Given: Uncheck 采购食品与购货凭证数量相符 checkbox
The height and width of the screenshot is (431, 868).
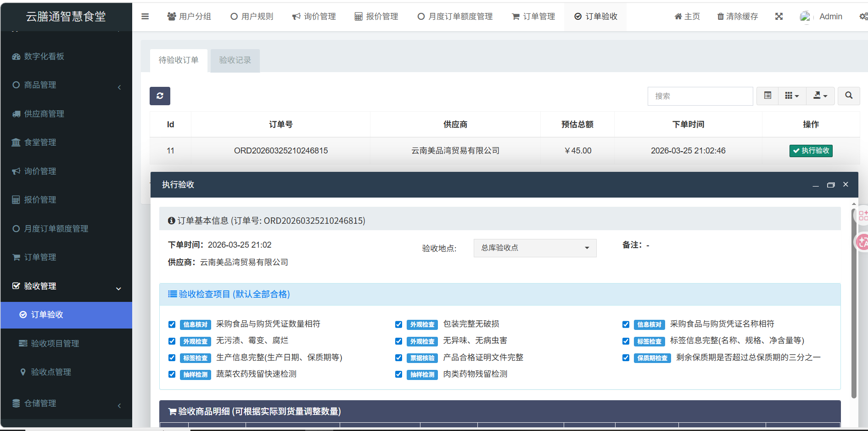Looking at the screenshot, I should (172, 324).
